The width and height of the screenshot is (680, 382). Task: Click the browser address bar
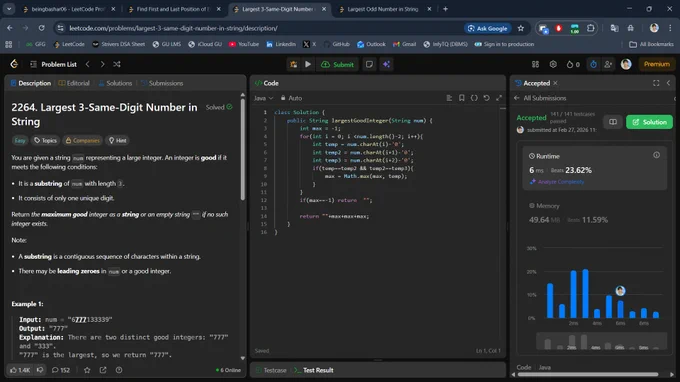[x=260, y=28]
